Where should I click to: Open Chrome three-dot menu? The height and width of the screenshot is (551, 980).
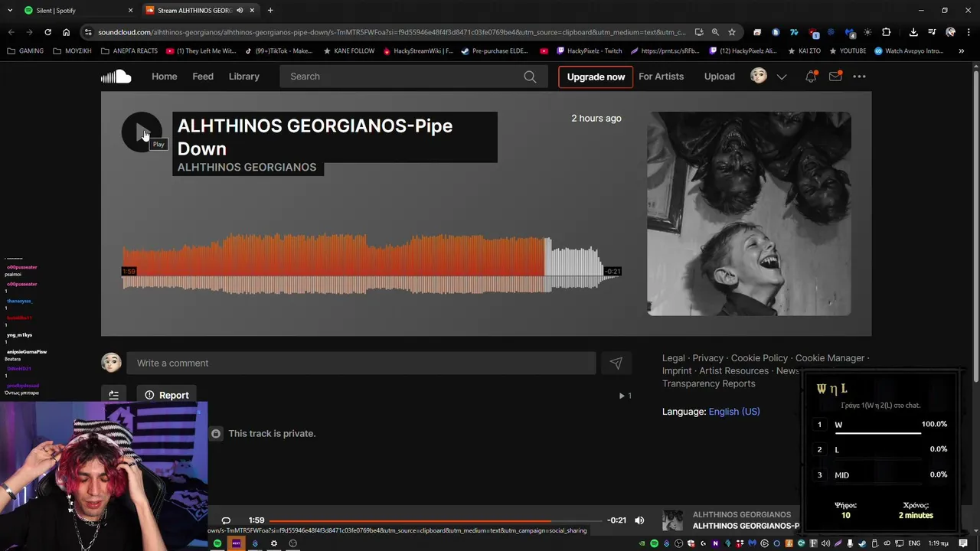pos(969,32)
